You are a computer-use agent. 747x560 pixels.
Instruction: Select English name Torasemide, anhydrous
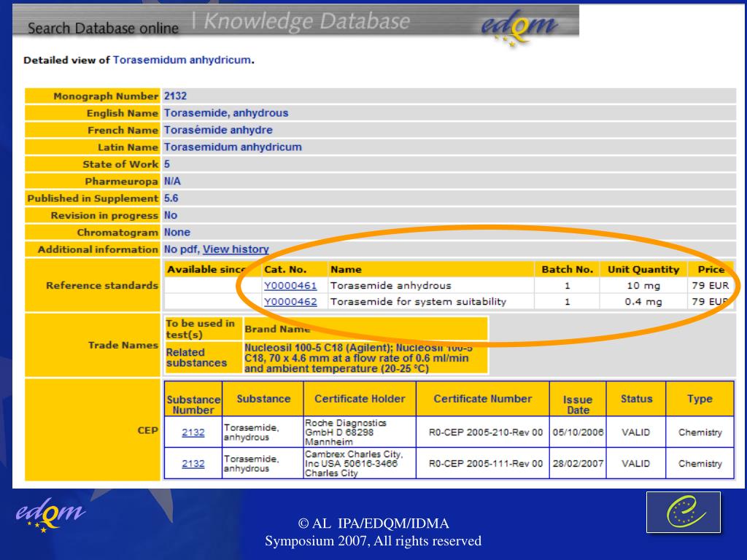(226, 113)
